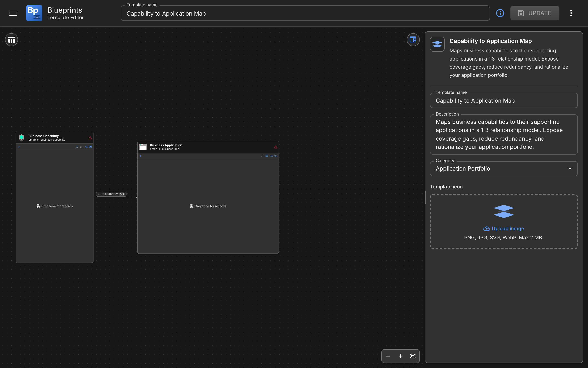Screen dimensions: 588x368
Task: Click the group-by icon in Business Application
Action: (x=276, y=156)
